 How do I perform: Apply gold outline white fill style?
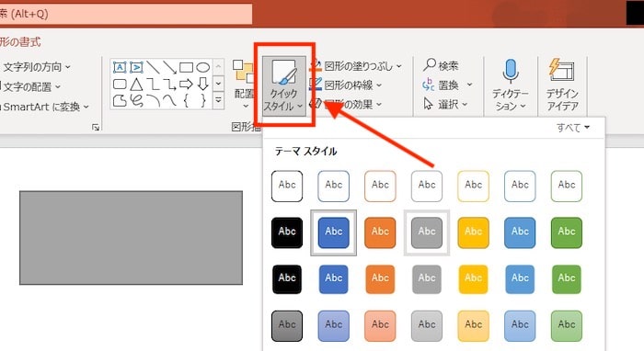(474, 187)
